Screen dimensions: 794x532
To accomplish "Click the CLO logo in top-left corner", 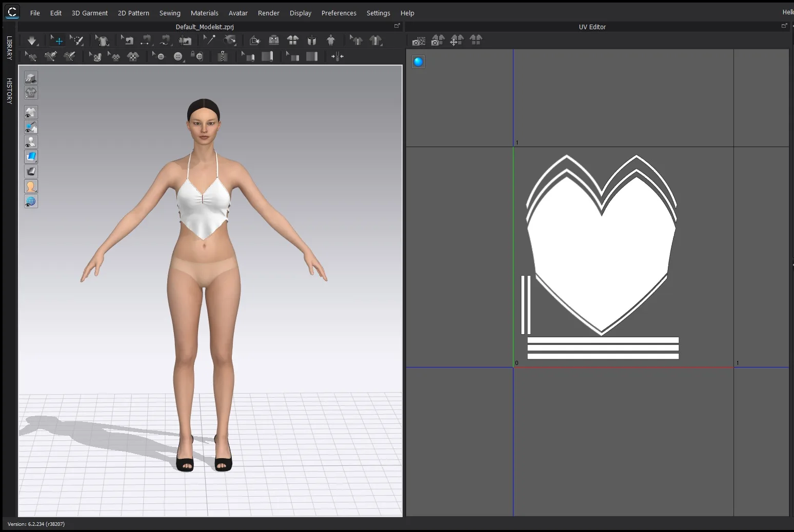I will pyautogui.click(x=12, y=11).
